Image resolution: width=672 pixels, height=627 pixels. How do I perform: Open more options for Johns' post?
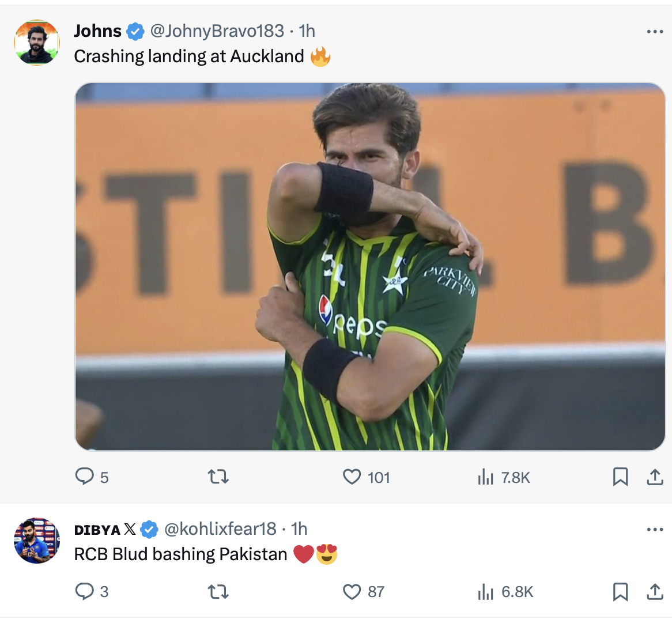tap(655, 32)
